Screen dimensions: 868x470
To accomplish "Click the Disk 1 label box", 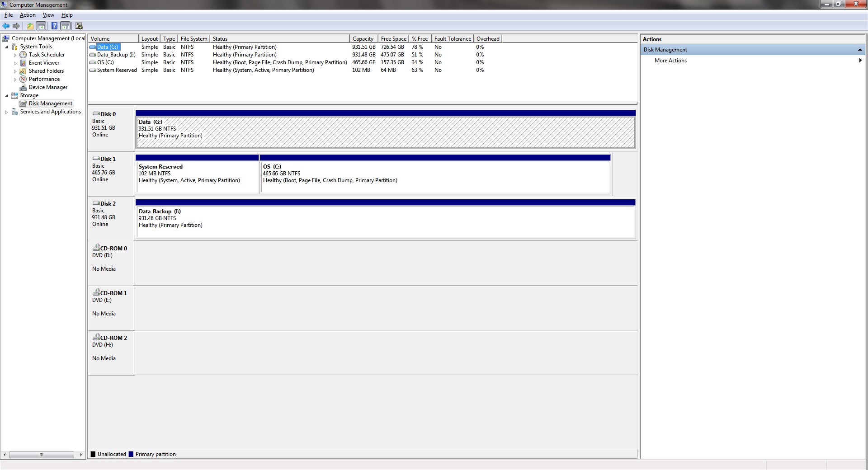I will (x=111, y=174).
